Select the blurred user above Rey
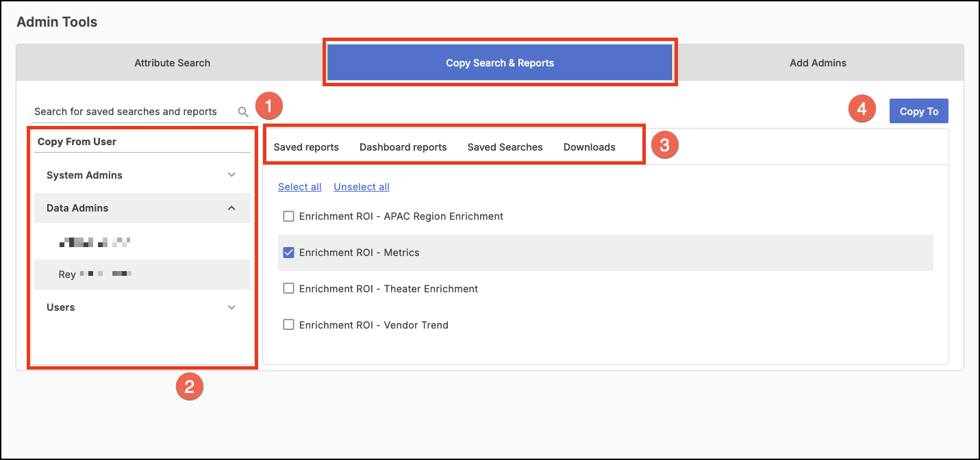The width and height of the screenshot is (980, 460). pos(142,242)
